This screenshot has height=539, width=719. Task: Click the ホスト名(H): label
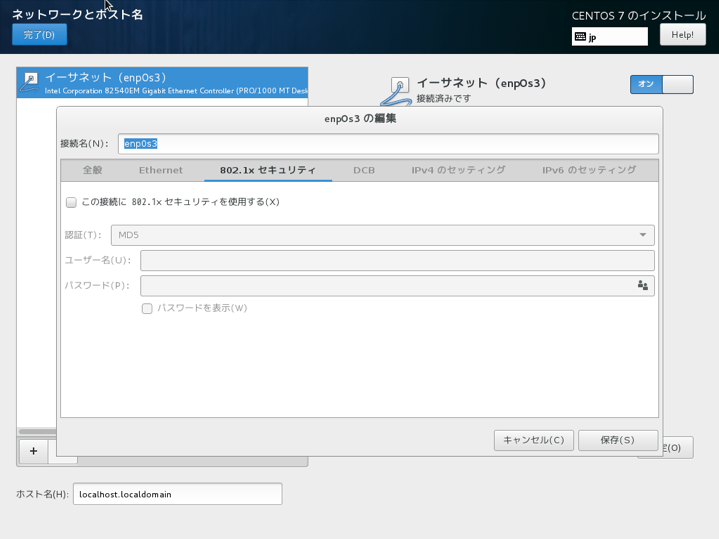42,494
